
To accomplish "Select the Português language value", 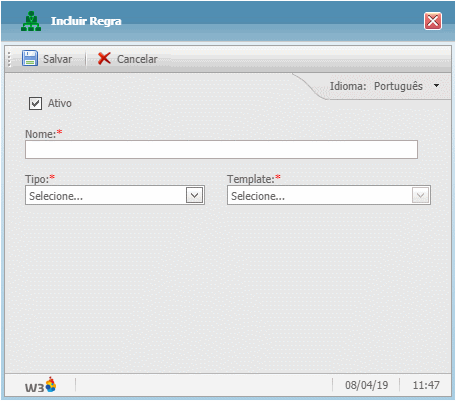I will point(398,86).
